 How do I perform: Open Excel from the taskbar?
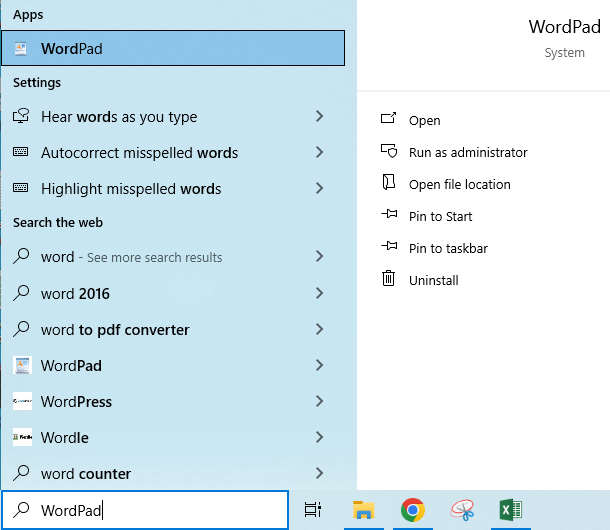(511, 510)
